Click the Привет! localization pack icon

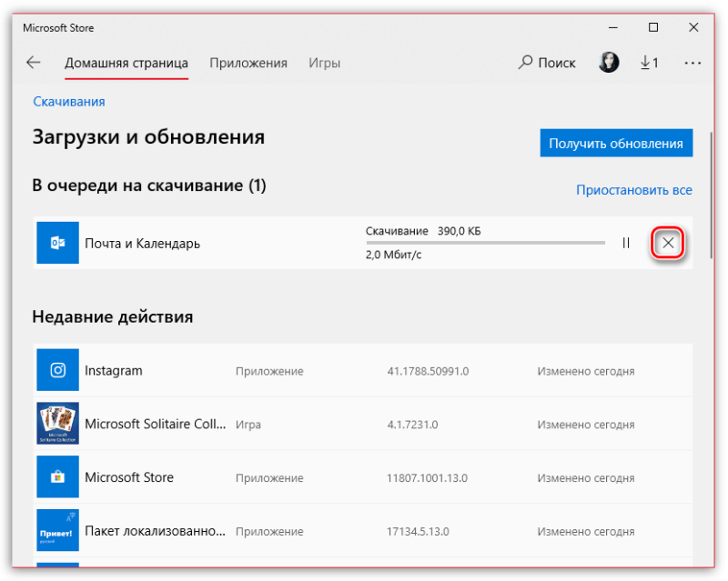pyautogui.click(x=57, y=530)
